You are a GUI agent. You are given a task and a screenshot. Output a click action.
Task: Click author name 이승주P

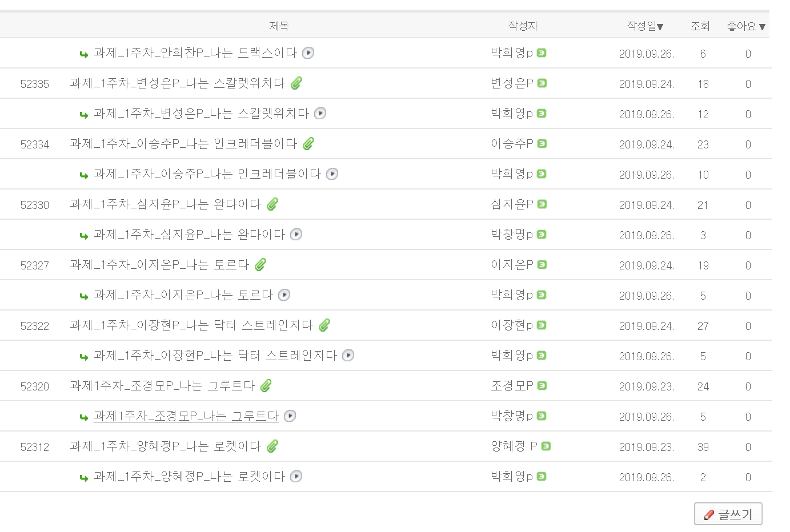tap(512, 144)
